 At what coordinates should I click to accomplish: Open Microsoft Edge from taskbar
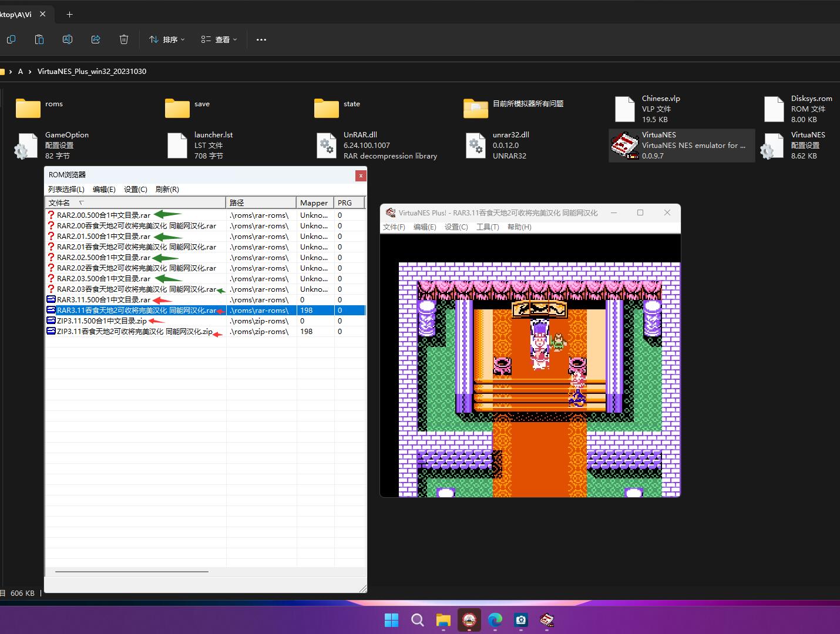coord(495,620)
